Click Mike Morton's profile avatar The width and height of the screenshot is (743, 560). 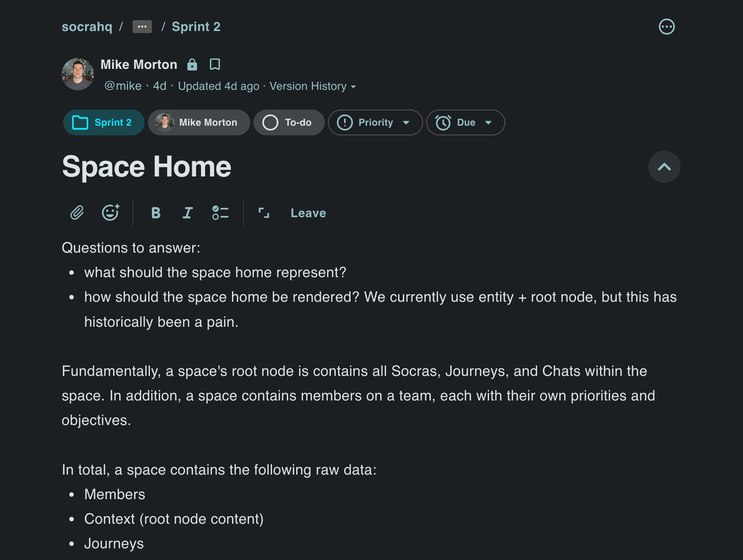point(78,74)
